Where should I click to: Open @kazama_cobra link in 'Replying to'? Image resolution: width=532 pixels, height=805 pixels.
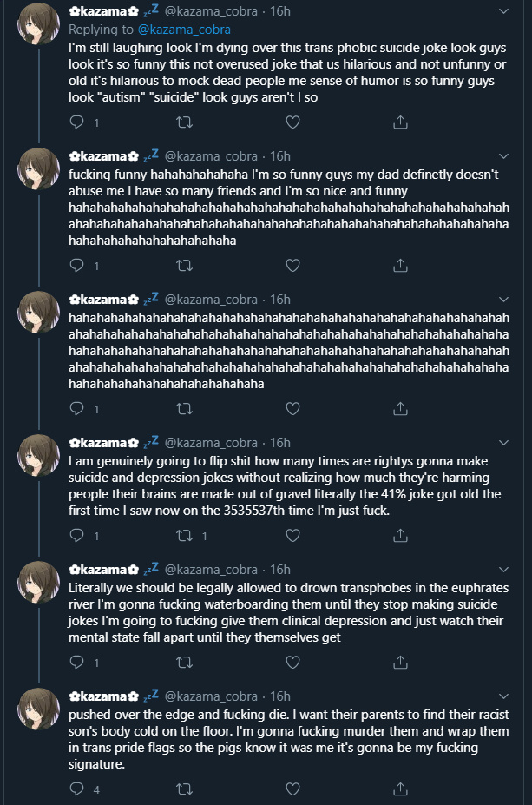[184, 30]
